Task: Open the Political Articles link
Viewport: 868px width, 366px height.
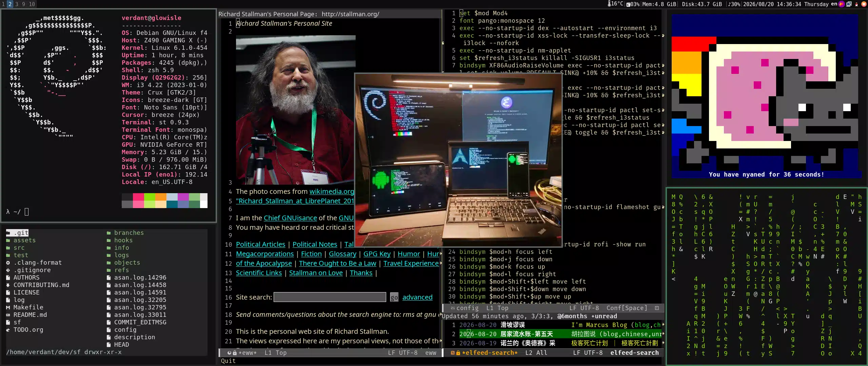Action: pos(260,244)
